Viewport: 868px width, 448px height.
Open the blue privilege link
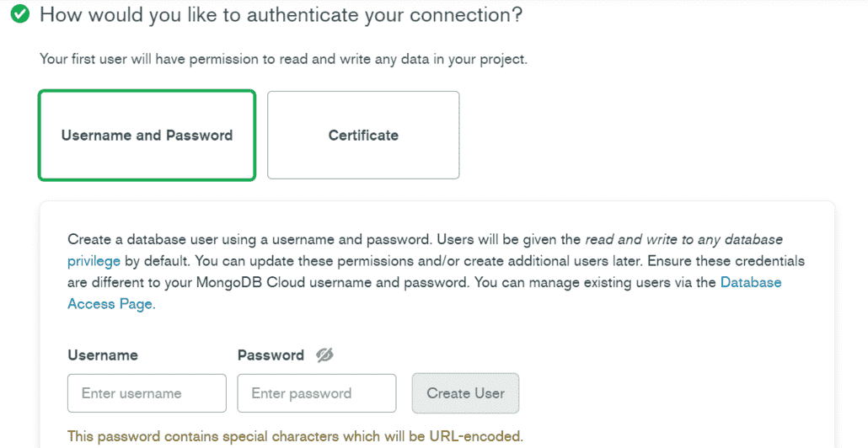94,261
